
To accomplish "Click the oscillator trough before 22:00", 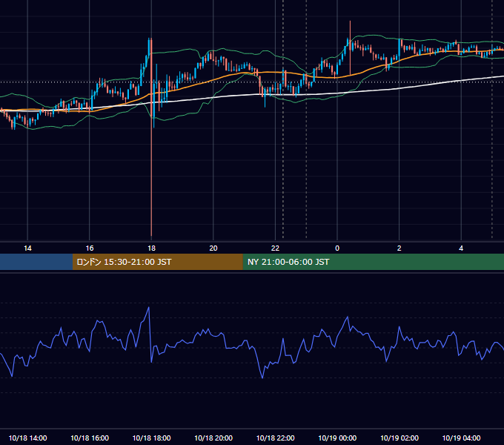I will 262,378.
